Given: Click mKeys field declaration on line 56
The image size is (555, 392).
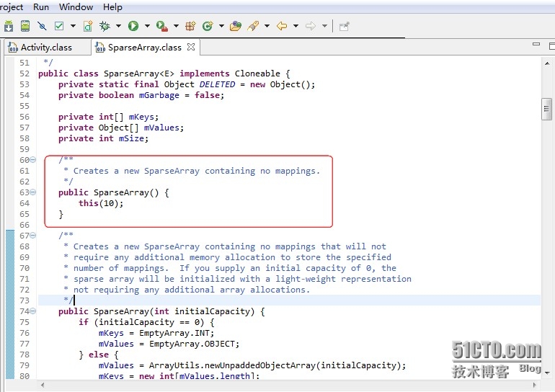Looking at the screenshot, I should (141, 117).
